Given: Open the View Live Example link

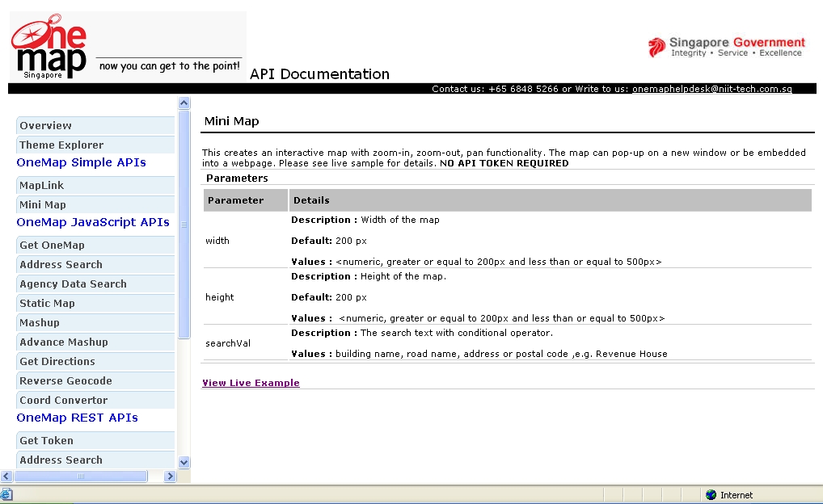Looking at the screenshot, I should pos(251,383).
